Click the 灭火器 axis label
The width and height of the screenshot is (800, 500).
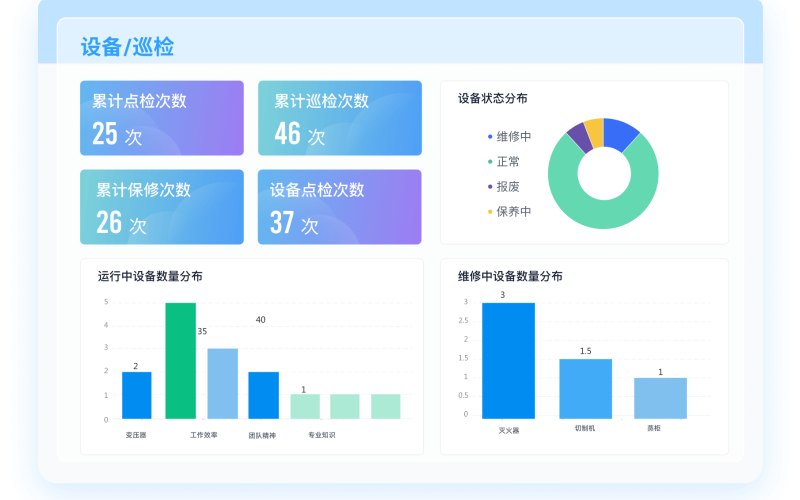509,431
